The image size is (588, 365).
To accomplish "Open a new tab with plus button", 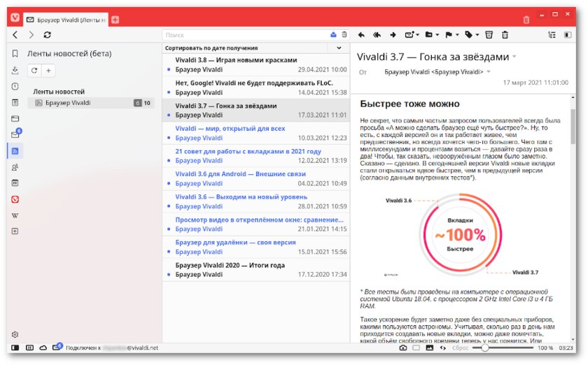I will (115, 20).
